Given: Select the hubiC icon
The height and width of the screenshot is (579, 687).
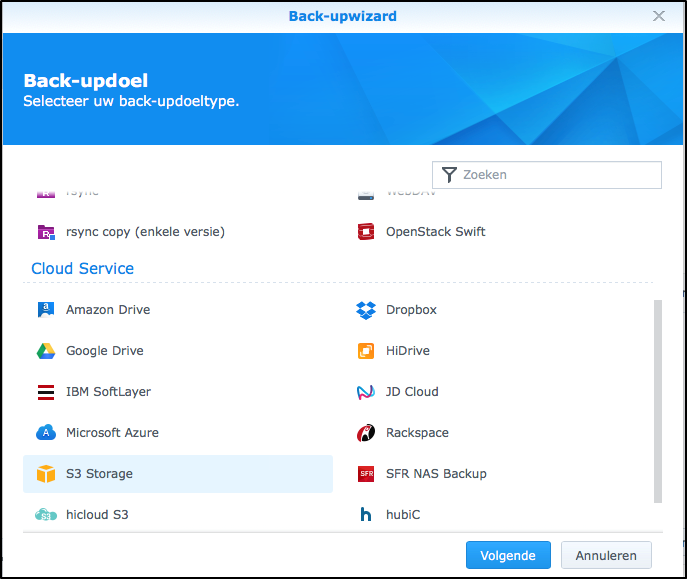Looking at the screenshot, I should (366, 515).
